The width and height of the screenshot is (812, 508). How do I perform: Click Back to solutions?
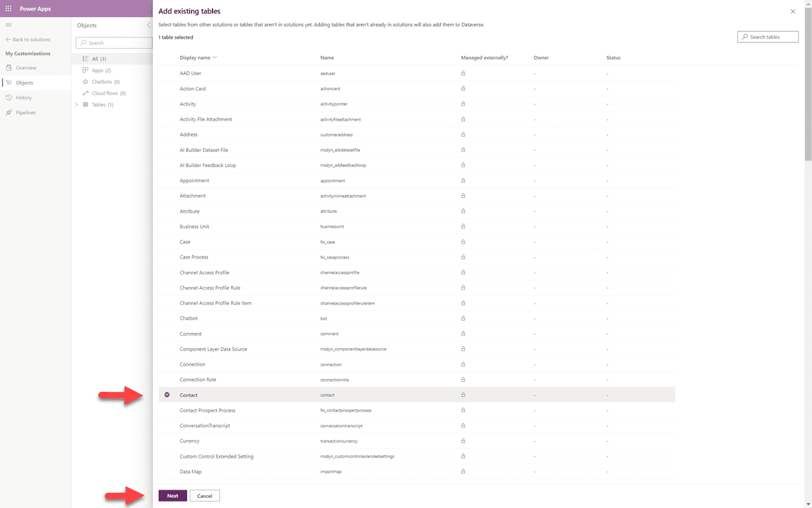tap(30, 39)
